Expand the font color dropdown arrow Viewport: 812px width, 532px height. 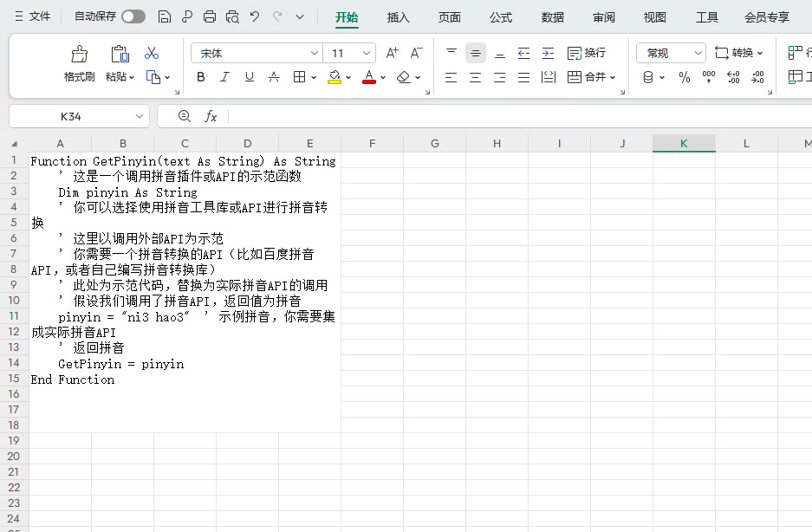coord(383,78)
